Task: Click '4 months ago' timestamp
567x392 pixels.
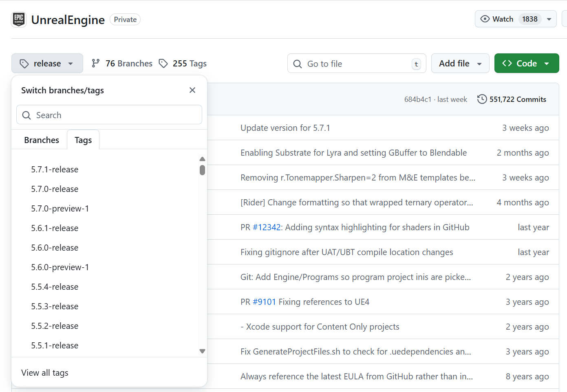Action: point(523,203)
